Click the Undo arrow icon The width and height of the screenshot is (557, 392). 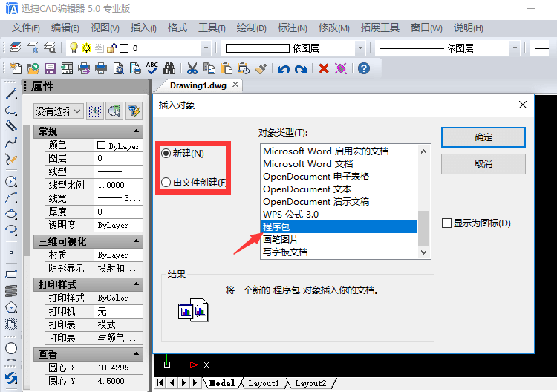coord(284,68)
